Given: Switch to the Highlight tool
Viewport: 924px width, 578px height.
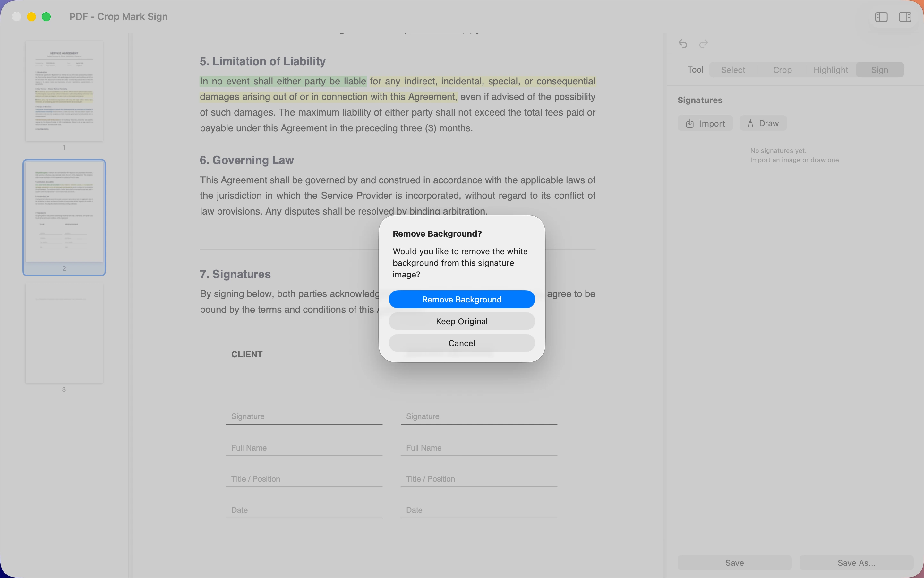Looking at the screenshot, I should tap(831, 70).
